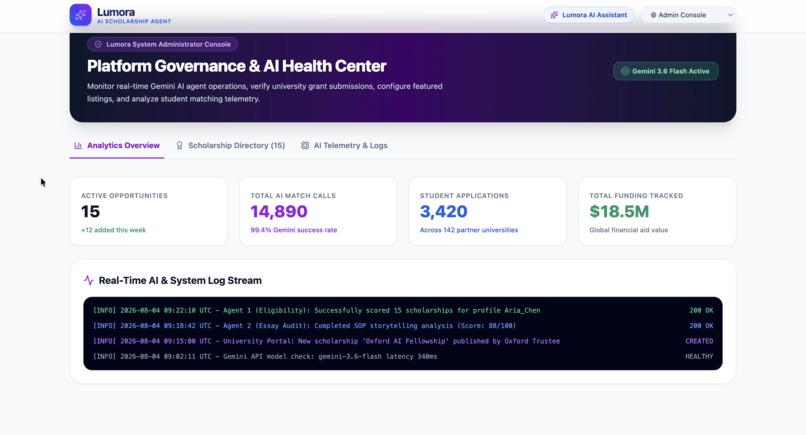Select the Gemini API model check log line

tap(403, 356)
